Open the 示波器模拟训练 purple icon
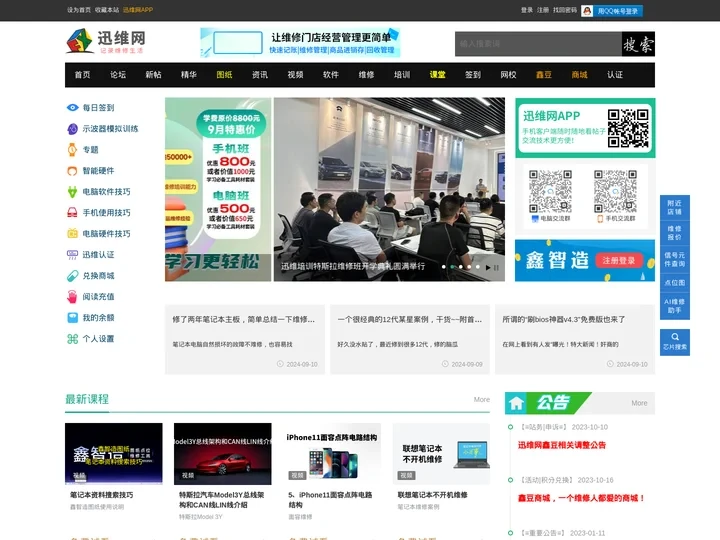720x540 pixels. tap(73, 129)
